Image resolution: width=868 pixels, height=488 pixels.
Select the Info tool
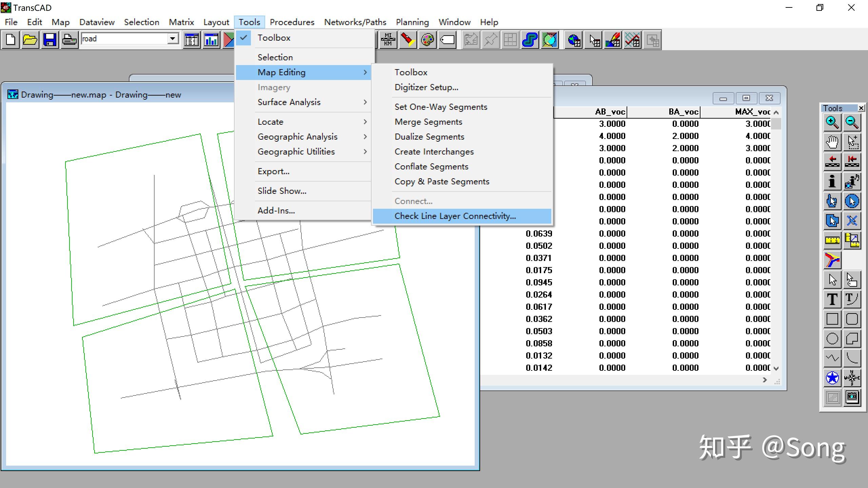(832, 181)
